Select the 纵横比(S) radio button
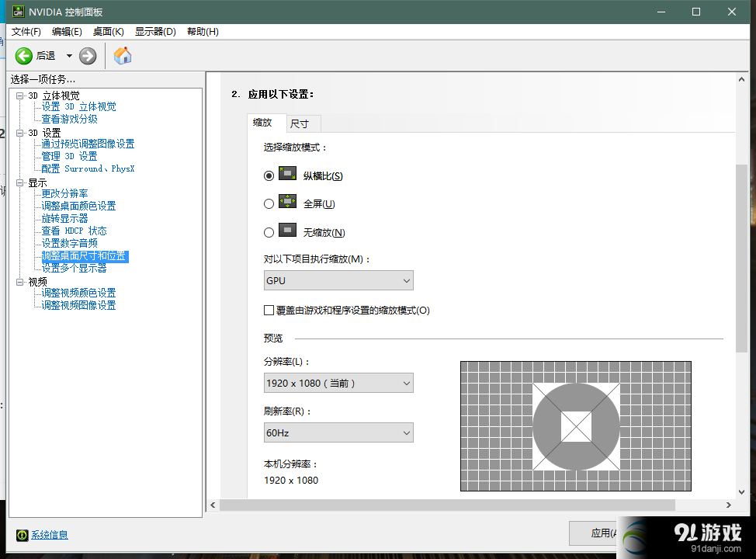This screenshot has width=756, height=559. click(x=269, y=176)
